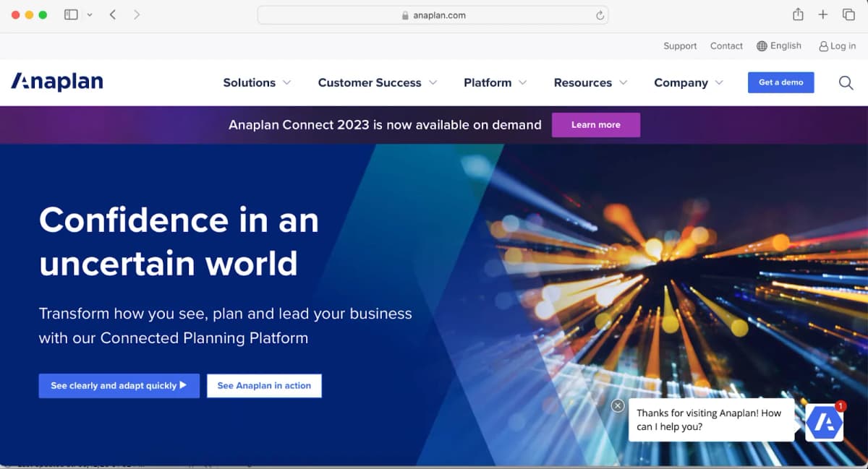Close the Safari window with red button
The width and height of the screenshot is (868, 469).
click(x=16, y=14)
